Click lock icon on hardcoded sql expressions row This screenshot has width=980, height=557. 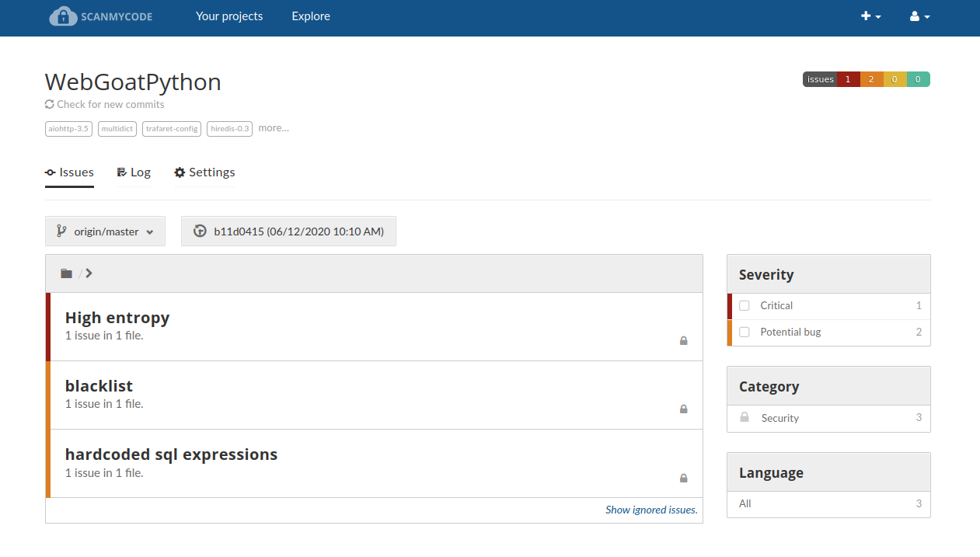684,479
